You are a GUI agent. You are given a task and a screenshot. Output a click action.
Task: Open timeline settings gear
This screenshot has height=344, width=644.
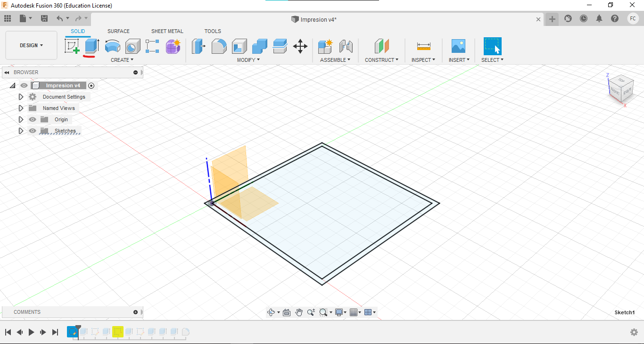click(x=634, y=332)
